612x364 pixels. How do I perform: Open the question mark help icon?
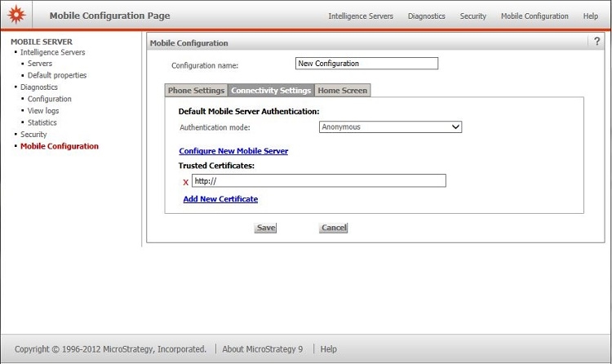[x=596, y=42]
